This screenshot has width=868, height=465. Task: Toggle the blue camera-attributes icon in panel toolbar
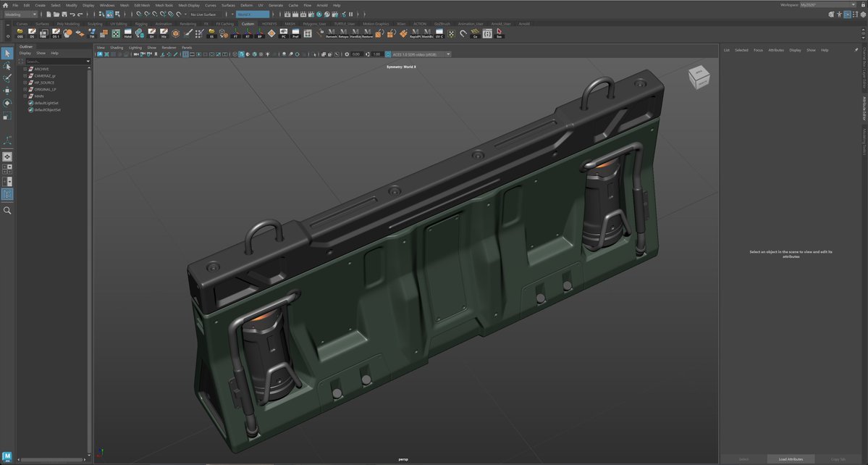100,54
